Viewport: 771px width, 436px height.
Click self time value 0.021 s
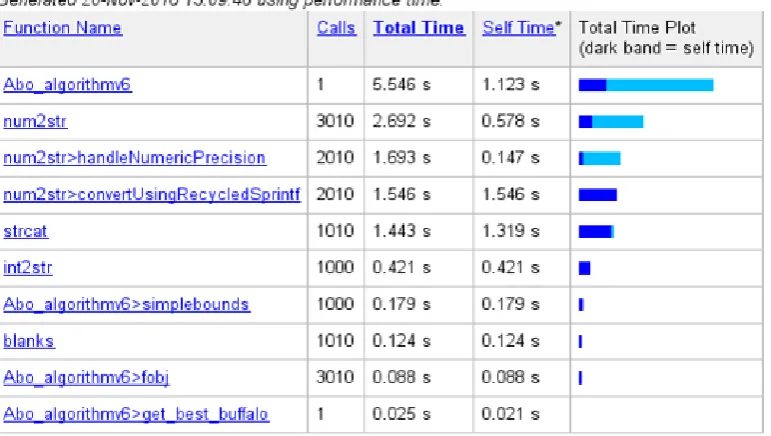510,414
